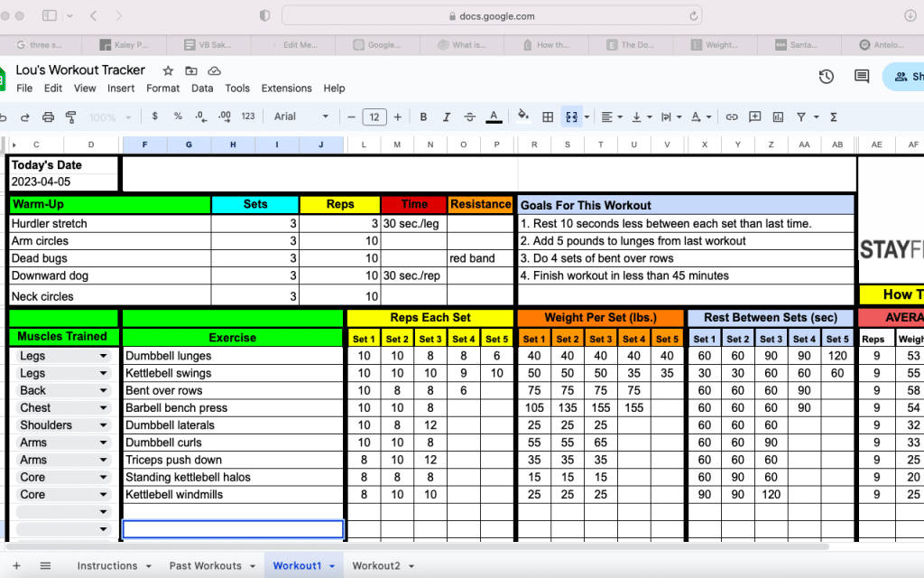Apply strikethrough formatting
This screenshot has width=924, height=578.
point(469,117)
